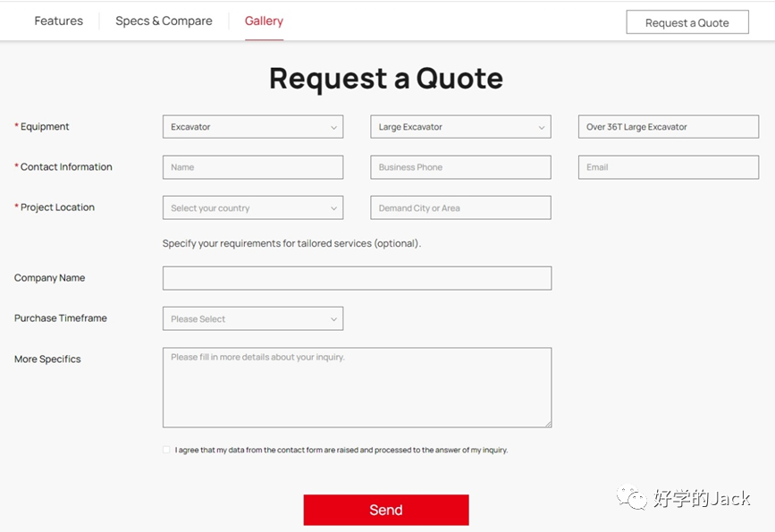Click the More Specifics label
The width and height of the screenshot is (775, 532).
tap(47, 359)
